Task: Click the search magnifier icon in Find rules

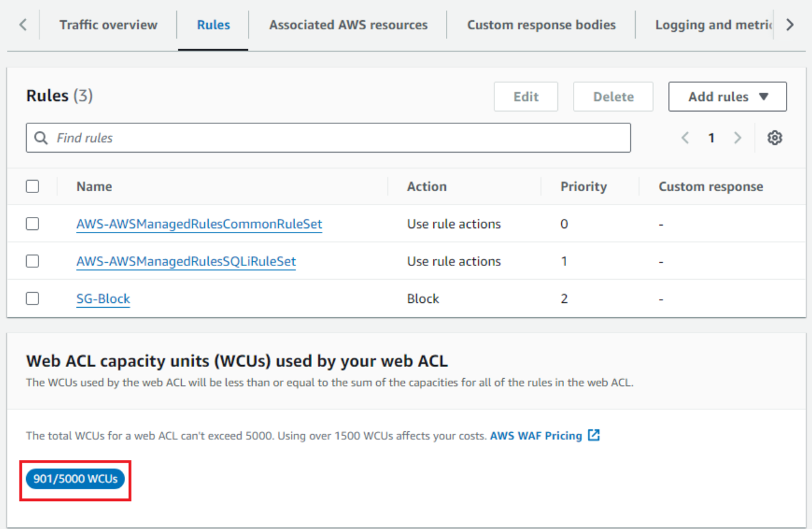Action: point(41,138)
